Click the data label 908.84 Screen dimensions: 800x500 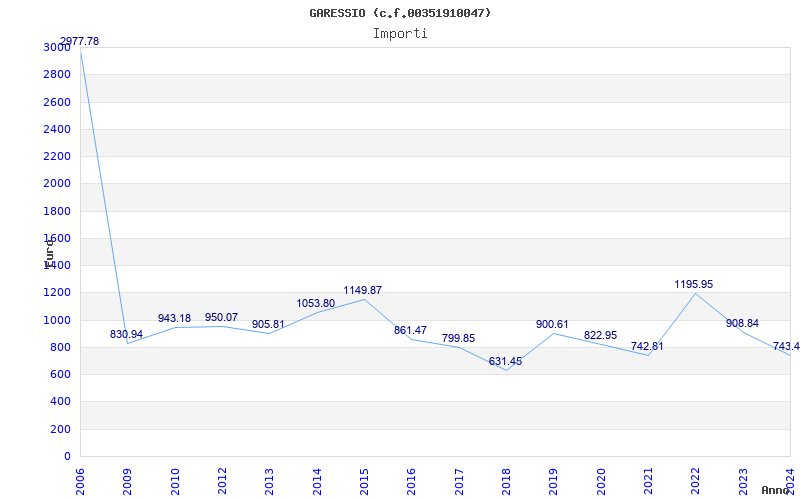[x=742, y=323]
